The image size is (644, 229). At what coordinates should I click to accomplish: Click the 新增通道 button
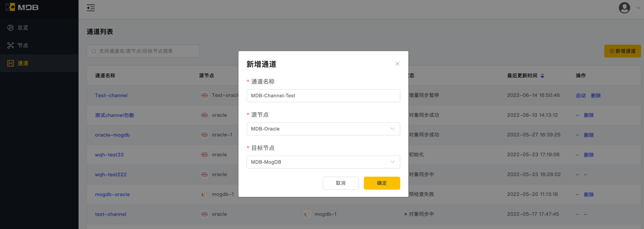[x=622, y=51]
